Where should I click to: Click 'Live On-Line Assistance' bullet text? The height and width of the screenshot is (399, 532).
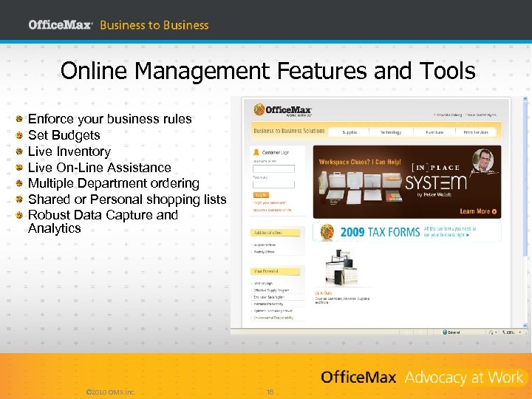tap(100, 167)
